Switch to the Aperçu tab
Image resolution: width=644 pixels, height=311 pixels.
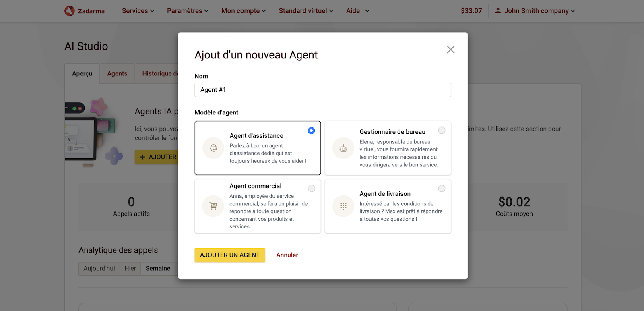coord(82,74)
